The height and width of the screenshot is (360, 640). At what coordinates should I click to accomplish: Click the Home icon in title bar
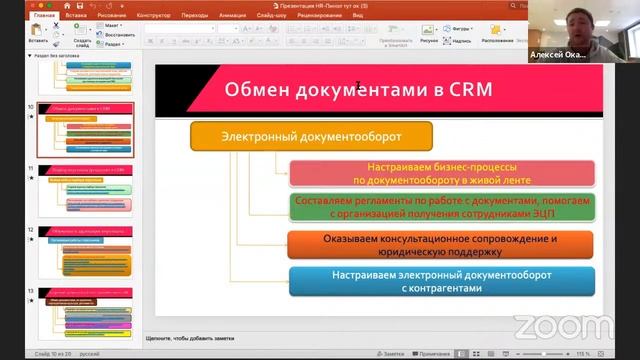67,6
